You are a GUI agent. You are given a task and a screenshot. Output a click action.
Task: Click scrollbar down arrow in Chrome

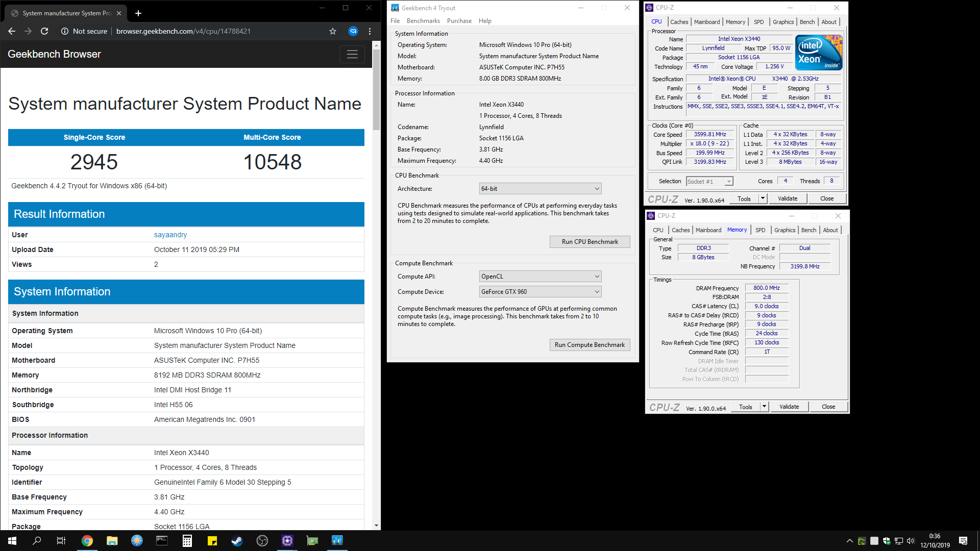(x=376, y=525)
